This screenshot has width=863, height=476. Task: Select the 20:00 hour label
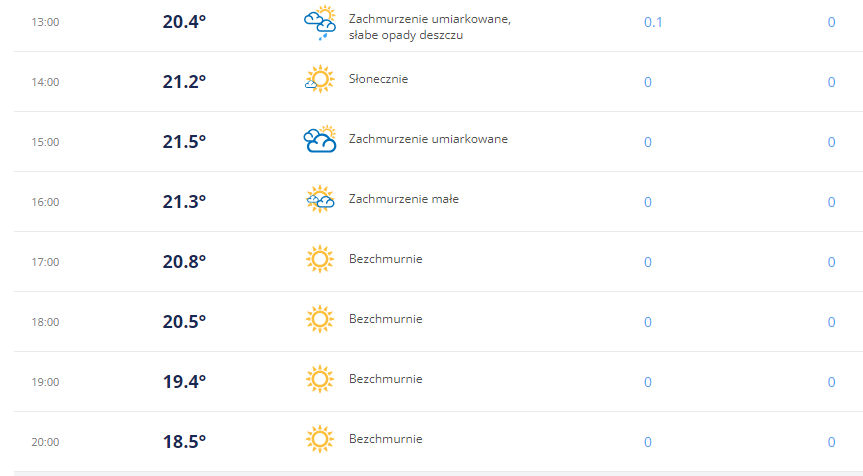coord(45,442)
